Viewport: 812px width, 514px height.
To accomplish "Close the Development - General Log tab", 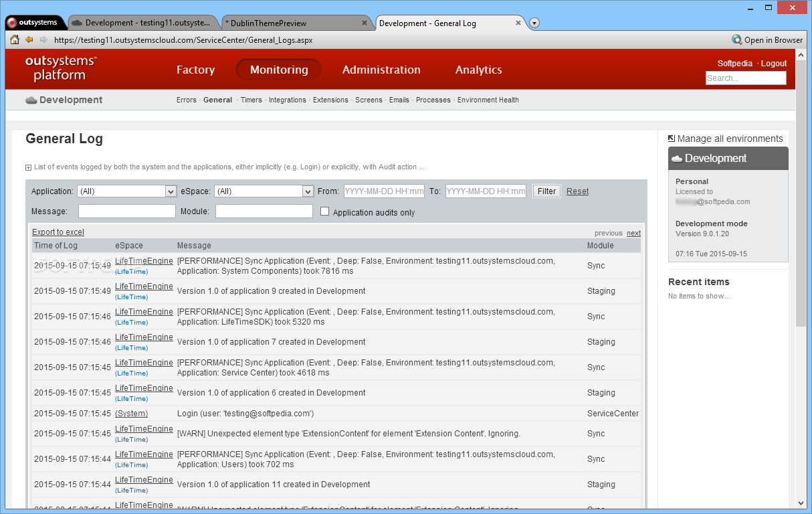I will (x=517, y=23).
